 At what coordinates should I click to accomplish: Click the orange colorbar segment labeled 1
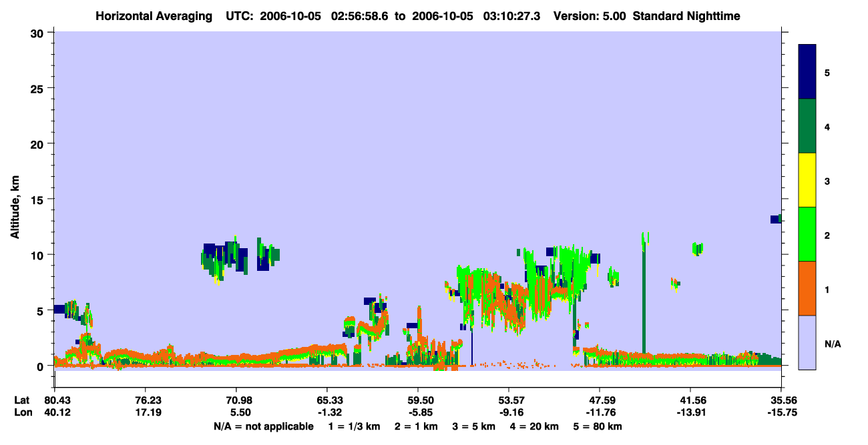tap(807, 288)
